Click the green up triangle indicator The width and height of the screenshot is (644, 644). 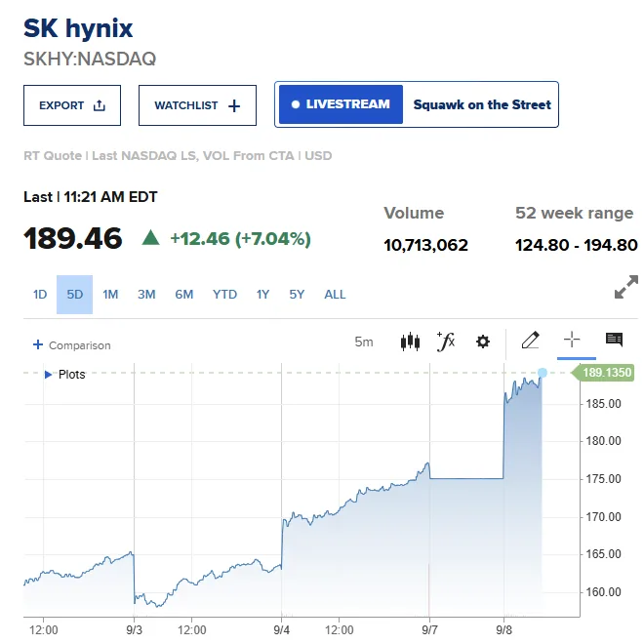(150, 238)
